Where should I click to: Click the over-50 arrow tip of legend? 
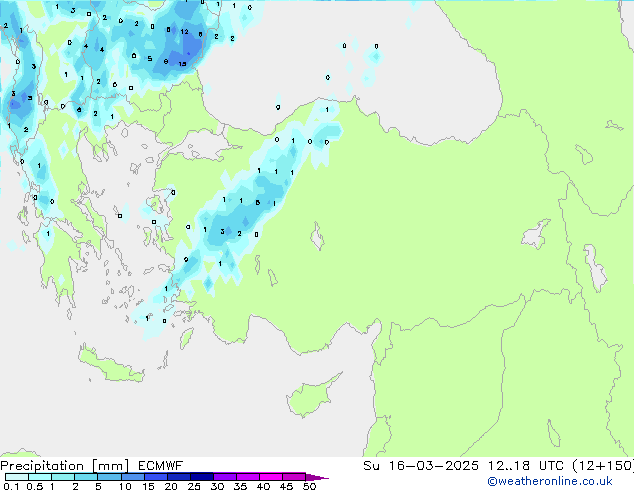point(317,477)
